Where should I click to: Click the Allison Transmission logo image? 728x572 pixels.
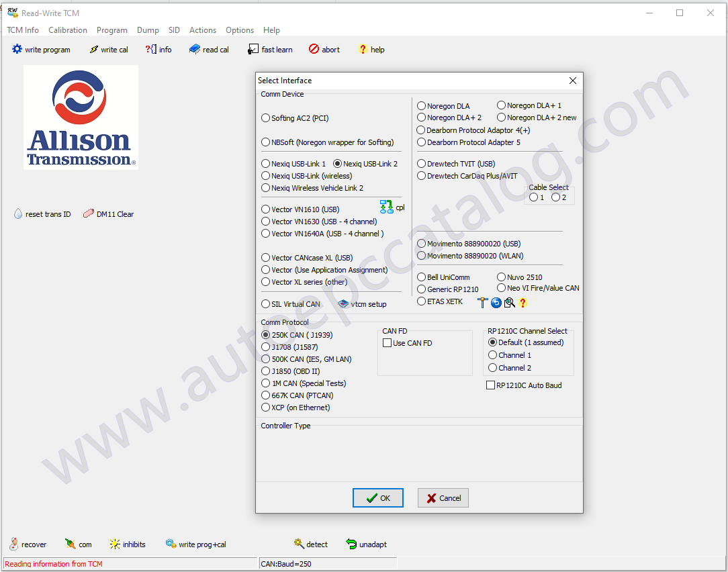click(81, 117)
